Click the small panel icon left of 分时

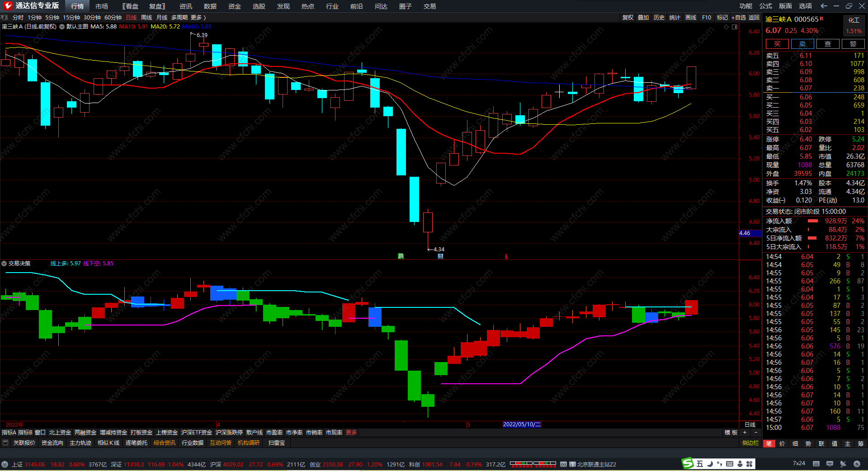coord(5,17)
